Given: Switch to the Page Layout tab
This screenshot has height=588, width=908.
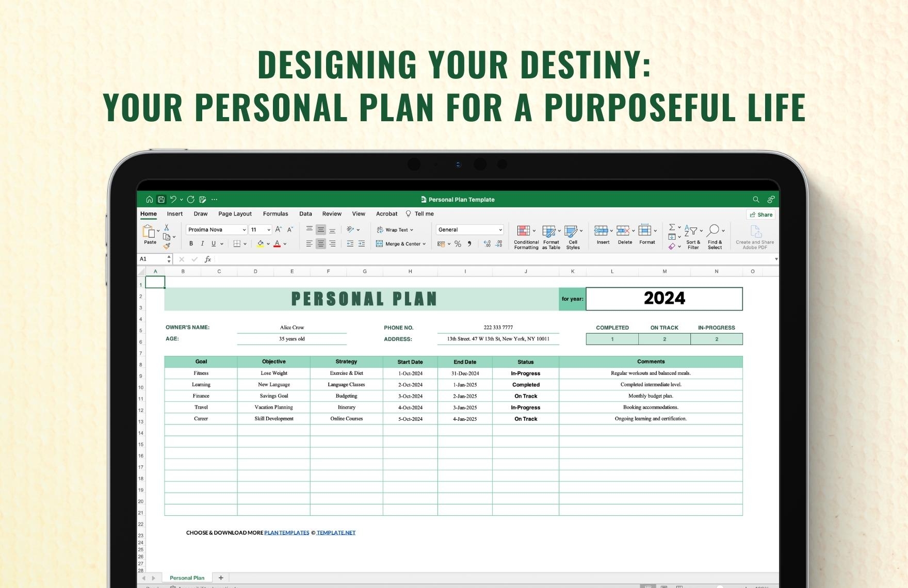Looking at the screenshot, I should [x=235, y=214].
